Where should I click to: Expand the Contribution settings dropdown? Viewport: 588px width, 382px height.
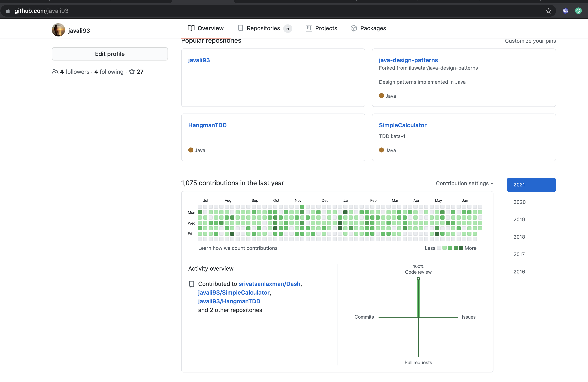[464, 183]
